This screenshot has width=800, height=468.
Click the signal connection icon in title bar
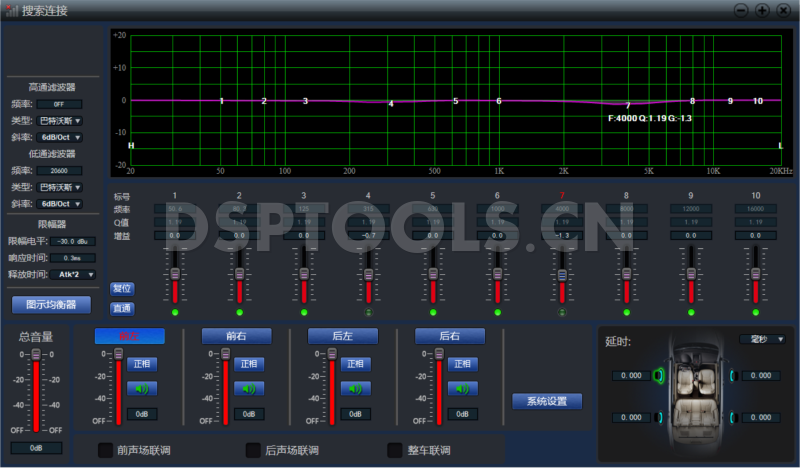pos(11,10)
